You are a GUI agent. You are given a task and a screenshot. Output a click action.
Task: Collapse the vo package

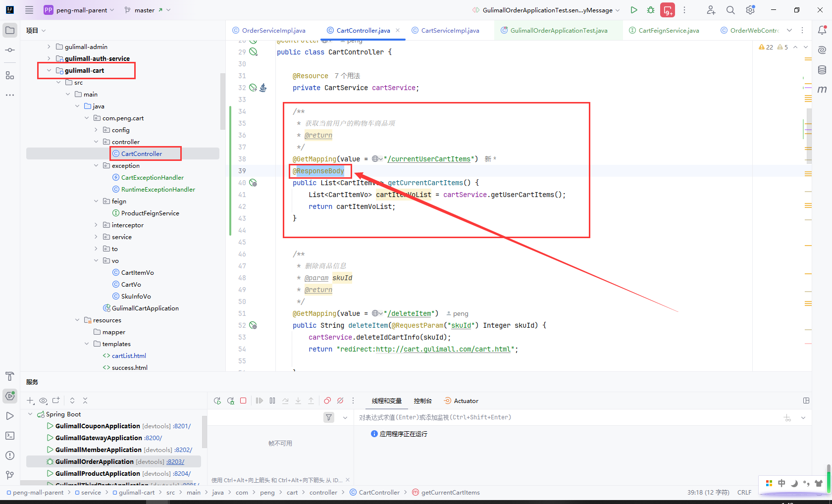[x=96, y=260]
